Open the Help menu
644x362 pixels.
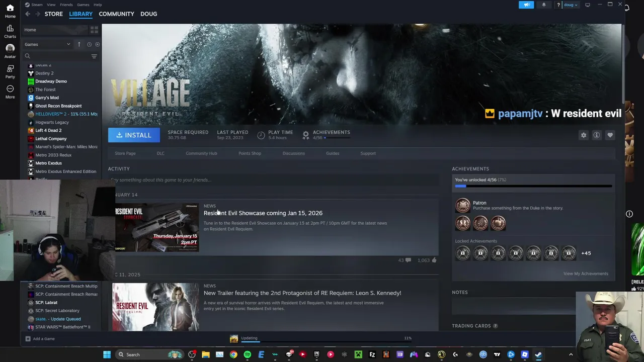point(98,5)
